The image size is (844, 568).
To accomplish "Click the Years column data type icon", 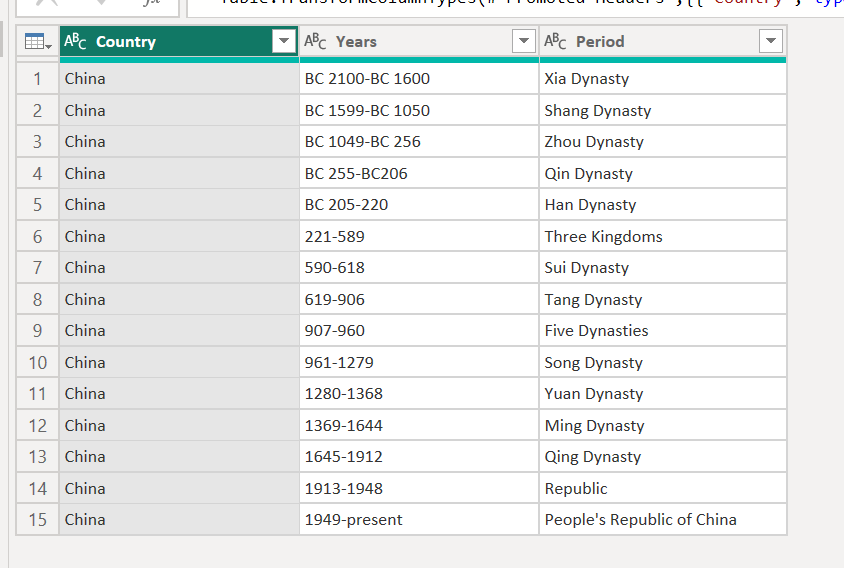I will pos(315,41).
